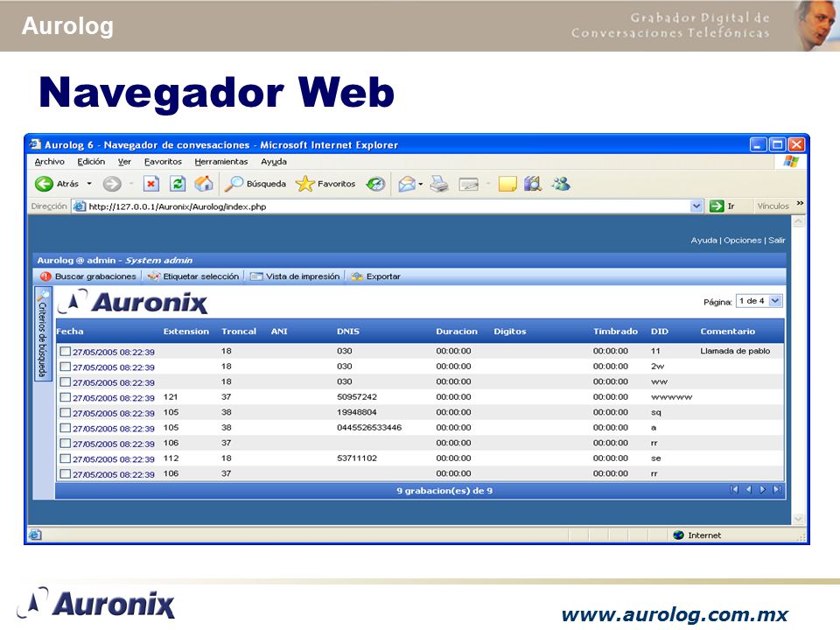The height and width of the screenshot is (630, 840).
Task: Open Búsqueda magnifier in browser toolbar
Action: point(234,184)
